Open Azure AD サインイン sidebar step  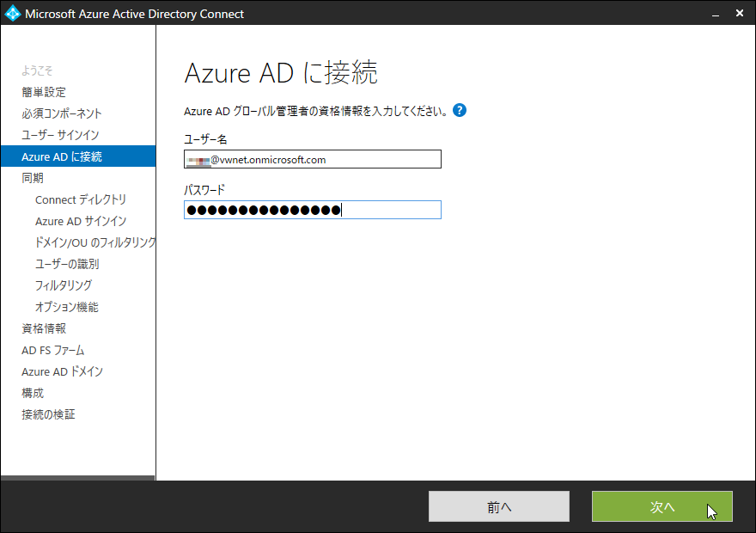coord(81,221)
